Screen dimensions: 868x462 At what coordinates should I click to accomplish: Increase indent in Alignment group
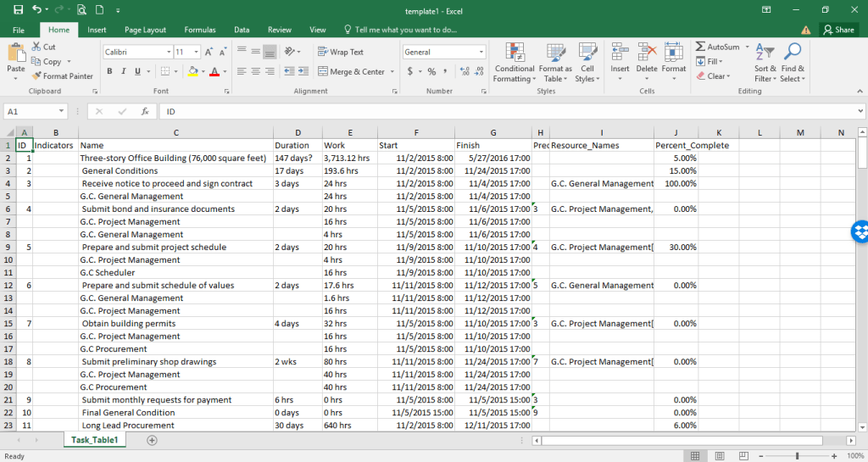(x=303, y=71)
